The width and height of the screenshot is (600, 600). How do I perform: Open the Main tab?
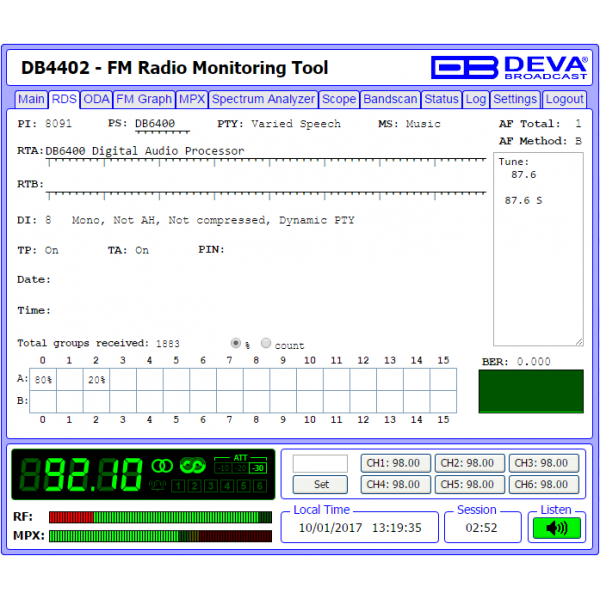click(x=31, y=99)
